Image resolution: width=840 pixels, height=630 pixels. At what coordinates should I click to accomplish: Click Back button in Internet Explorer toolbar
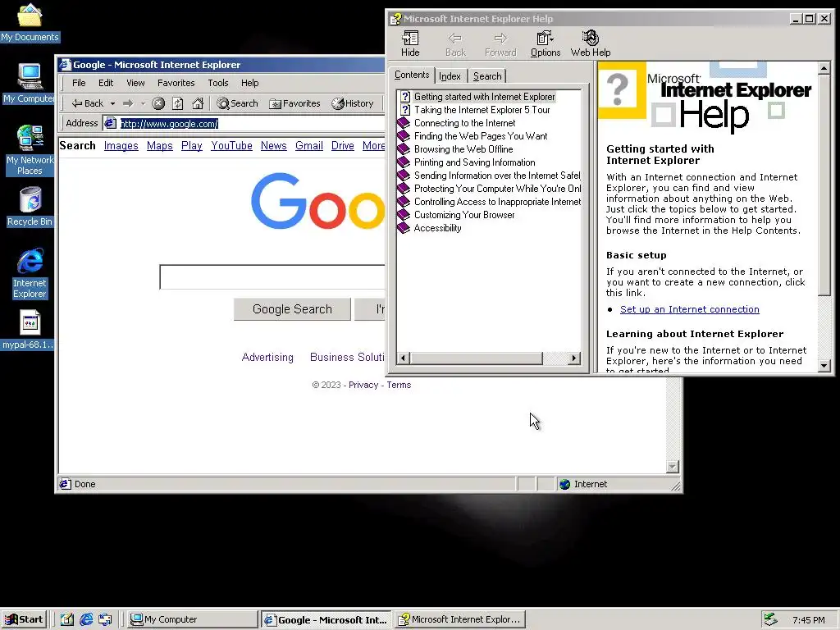(87, 103)
